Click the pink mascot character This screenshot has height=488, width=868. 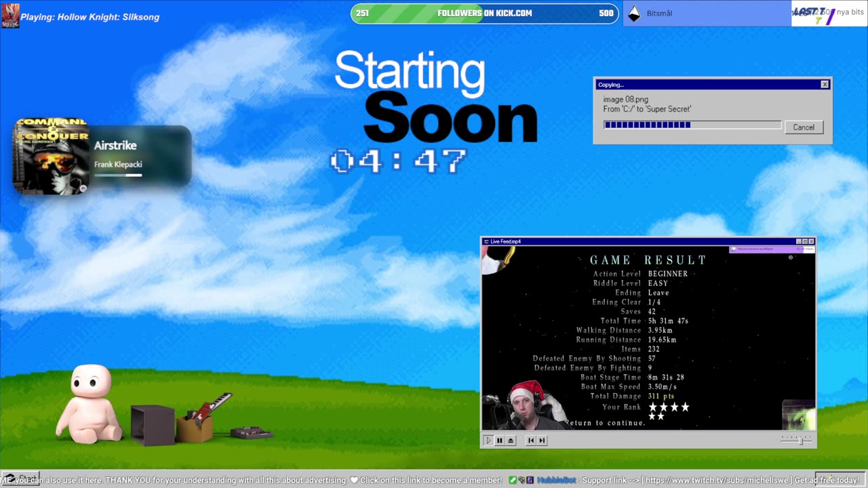coord(90,404)
